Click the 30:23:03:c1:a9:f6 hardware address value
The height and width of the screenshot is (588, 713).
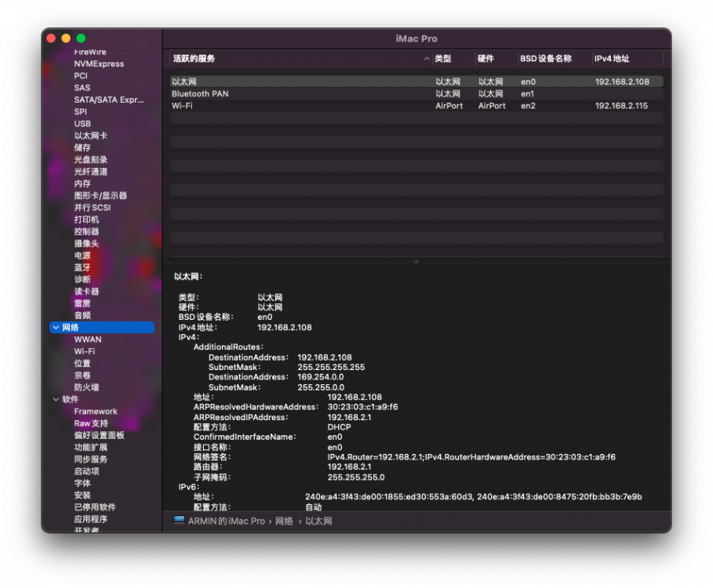click(x=362, y=407)
